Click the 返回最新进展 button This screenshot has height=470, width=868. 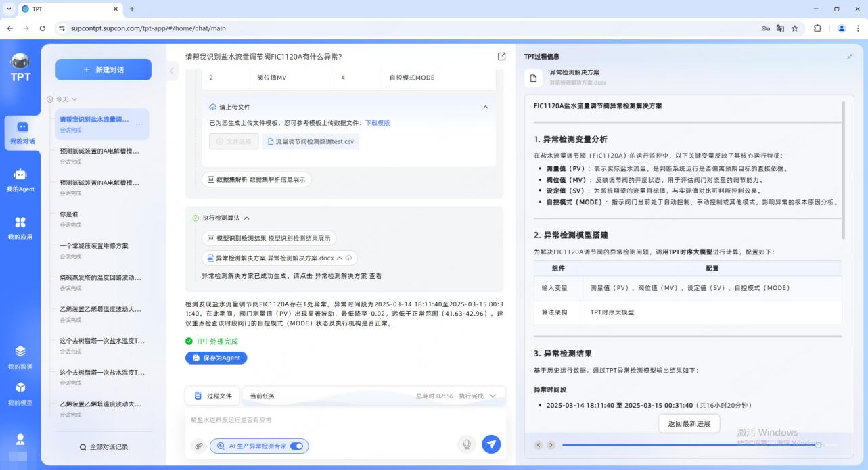689,424
